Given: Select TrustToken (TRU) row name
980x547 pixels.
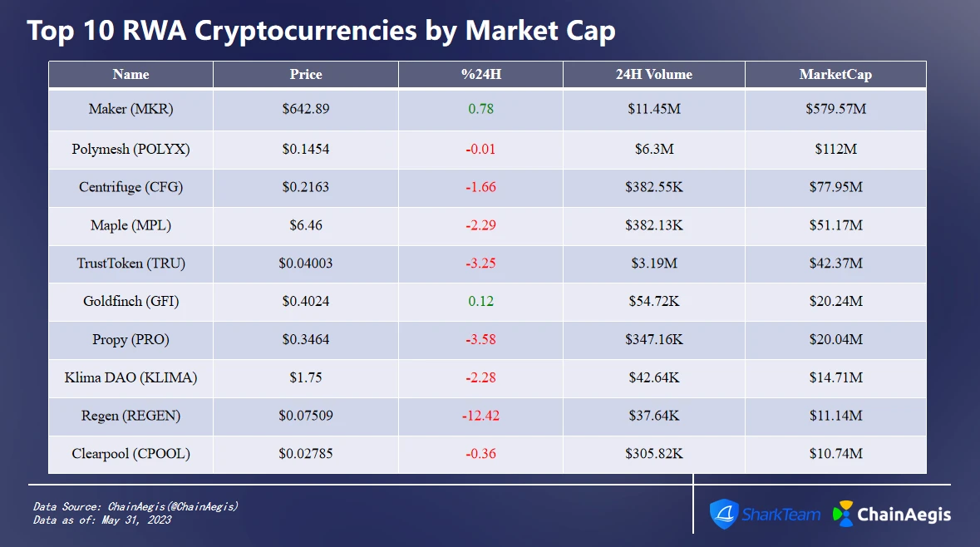Looking at the screenshot, I should pos(131,264).
